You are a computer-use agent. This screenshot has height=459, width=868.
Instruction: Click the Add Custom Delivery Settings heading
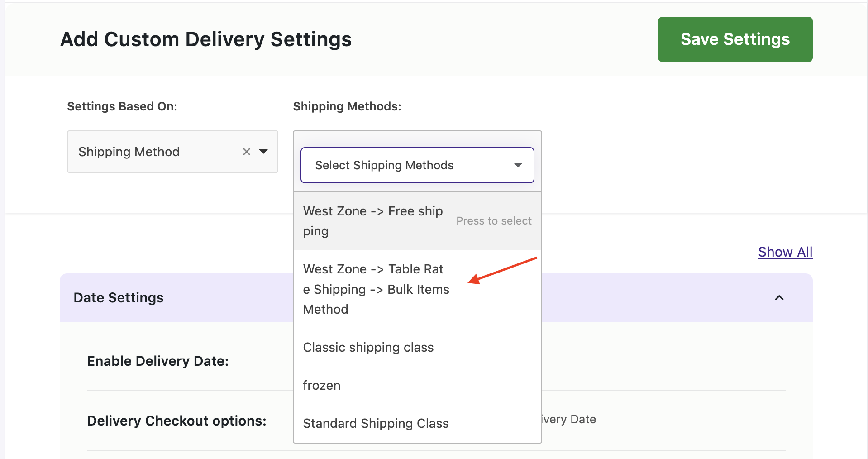pos(206,39)
